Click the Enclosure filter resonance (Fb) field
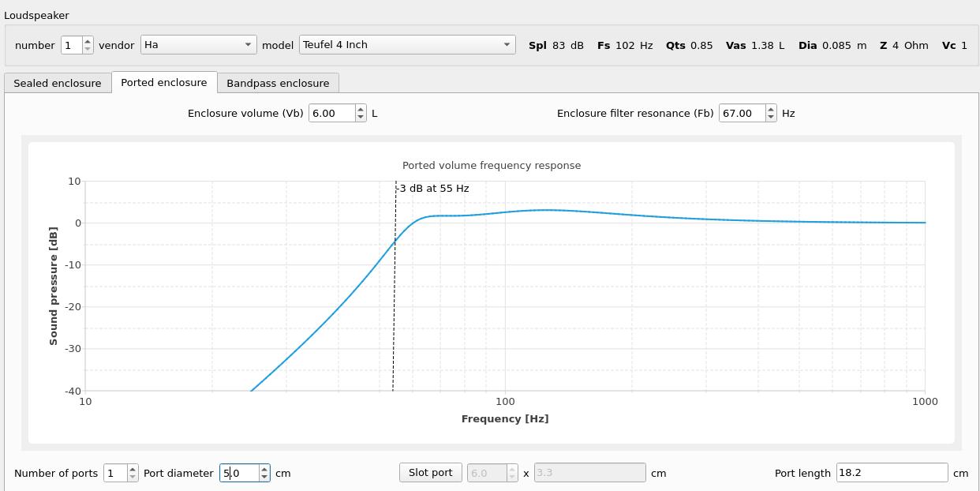This screenshot has height=491, width=980. pos(742,114)
